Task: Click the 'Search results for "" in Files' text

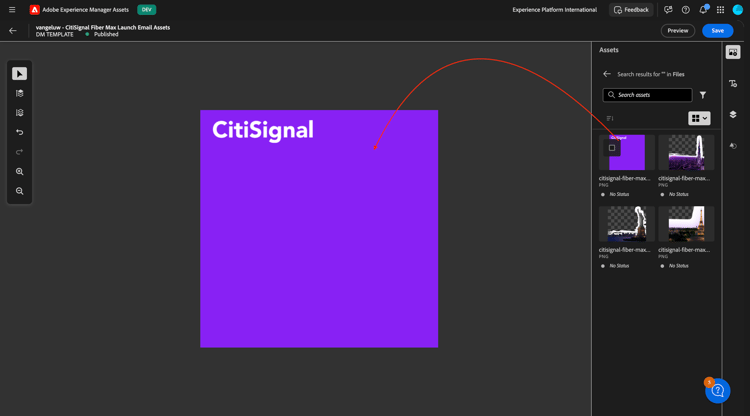Action: pyautogui.click(x=651, y=74)
